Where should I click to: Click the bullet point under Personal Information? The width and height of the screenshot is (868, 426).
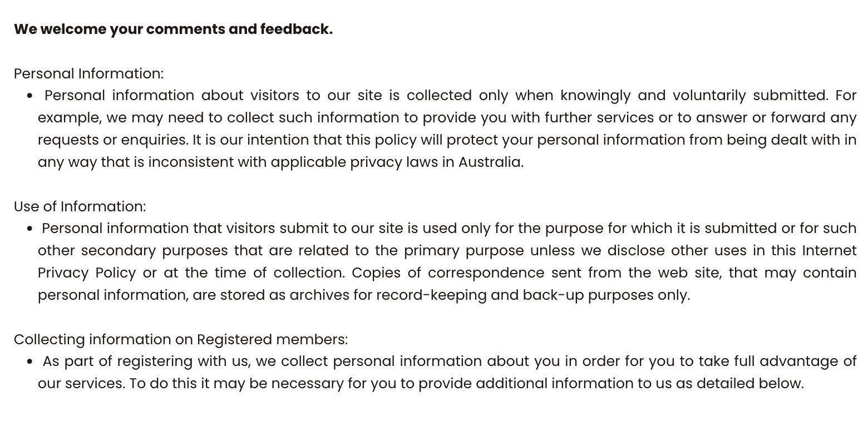tap(29, 96)
